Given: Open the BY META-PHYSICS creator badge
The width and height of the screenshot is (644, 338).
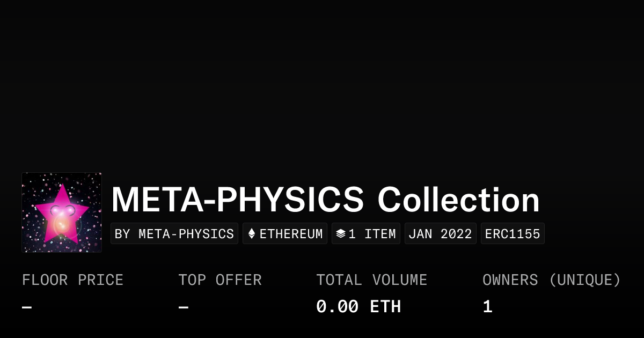Looking at the screenshot, I should coord(174,234).
